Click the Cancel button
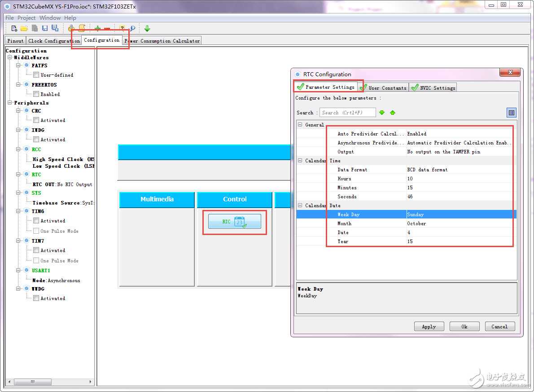This screenshot has height=392, width=534. 499,327
